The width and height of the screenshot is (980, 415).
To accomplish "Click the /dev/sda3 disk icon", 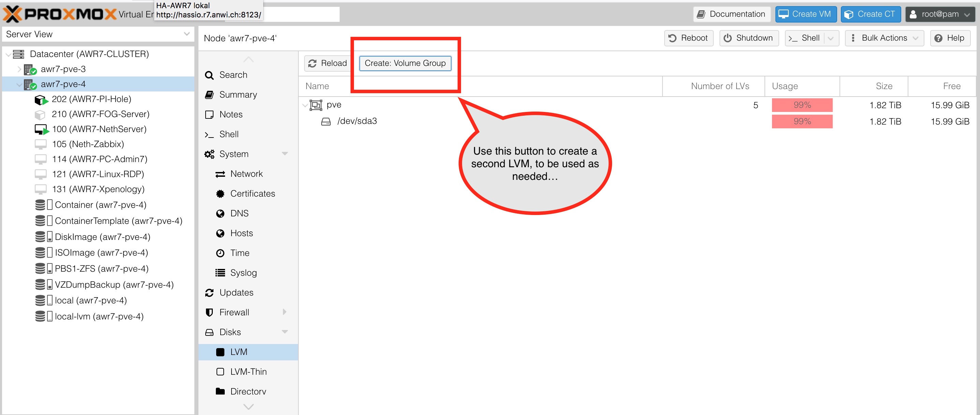I will [326, 121].
